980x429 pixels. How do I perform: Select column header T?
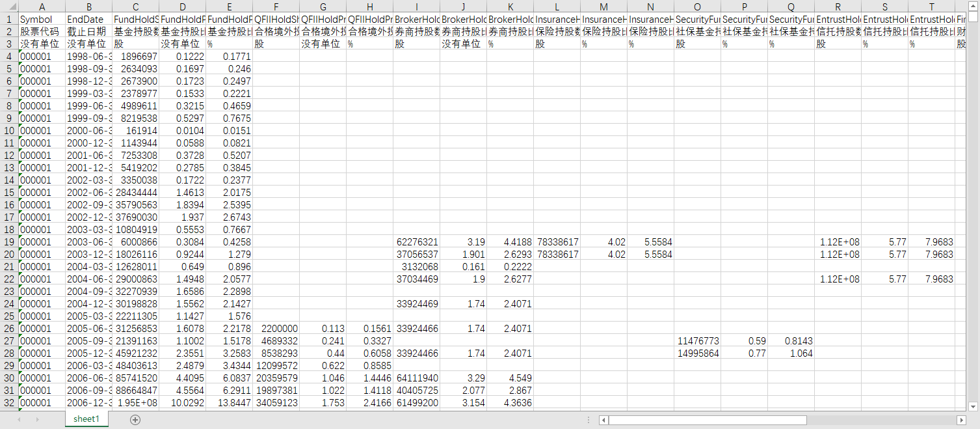pos(932,6)
